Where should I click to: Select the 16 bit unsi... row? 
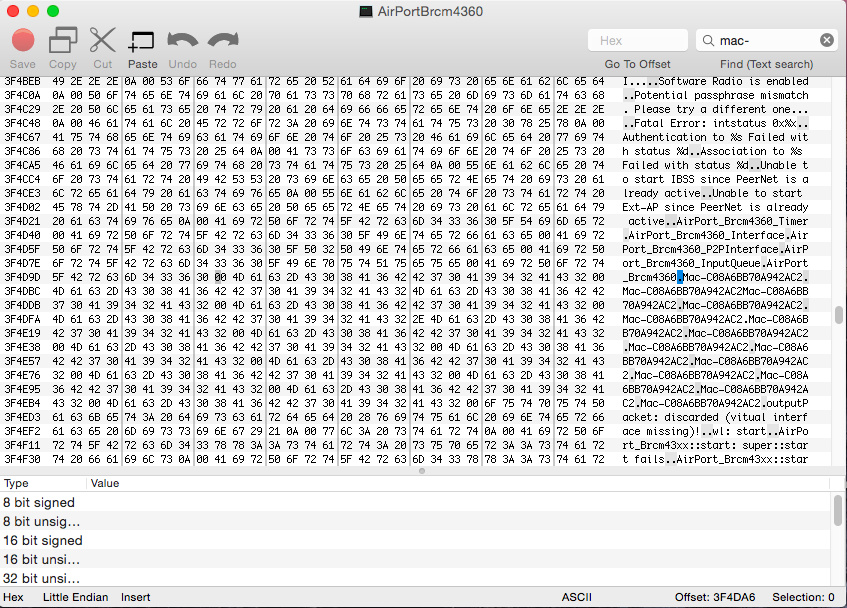pyautogui.click(x=415, y=559)
